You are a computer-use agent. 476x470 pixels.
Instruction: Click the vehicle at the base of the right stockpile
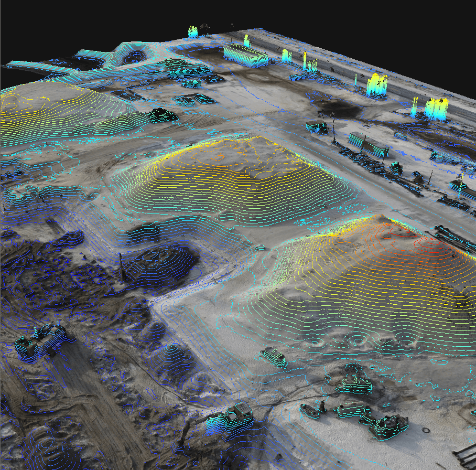275,357
